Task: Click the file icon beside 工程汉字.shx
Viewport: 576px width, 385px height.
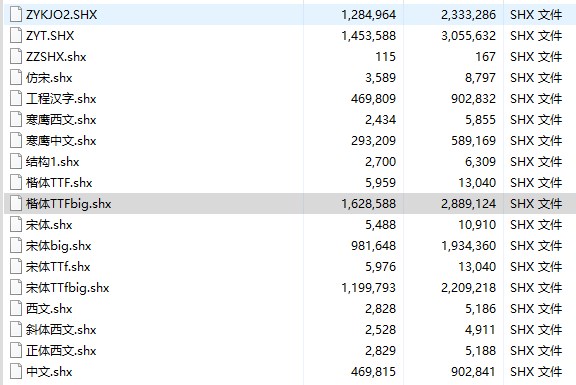Action: click(16, 98)
